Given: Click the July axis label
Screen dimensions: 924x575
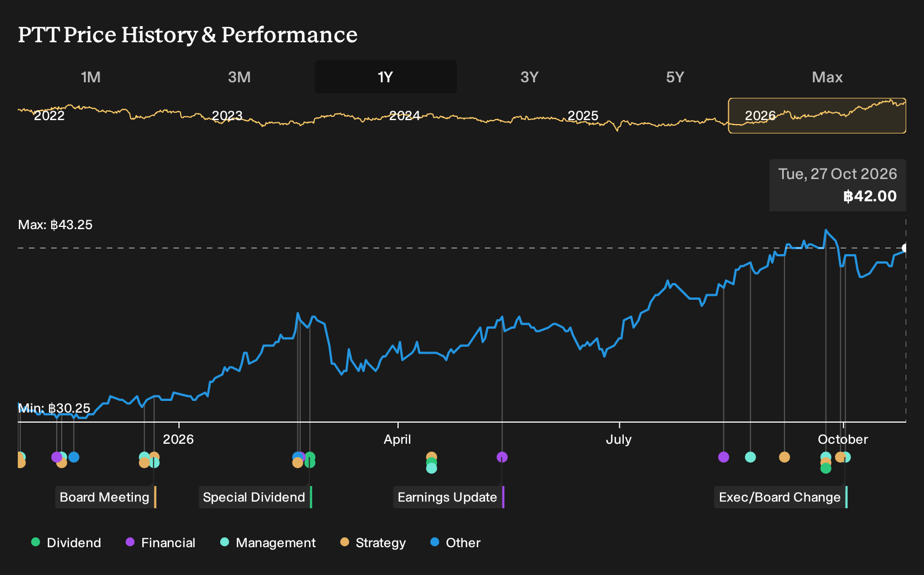Looking at the screenshot, I should (x=619, y=439).
